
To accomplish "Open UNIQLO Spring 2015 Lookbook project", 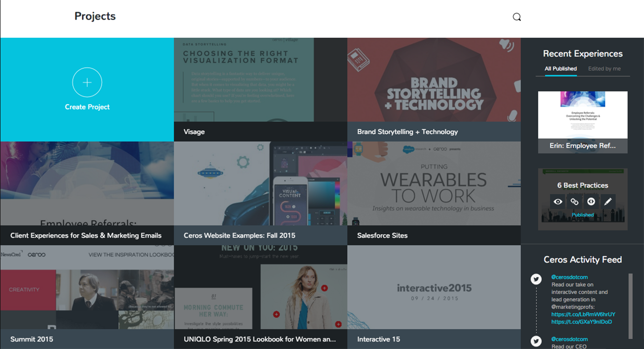I will point(260,297).
